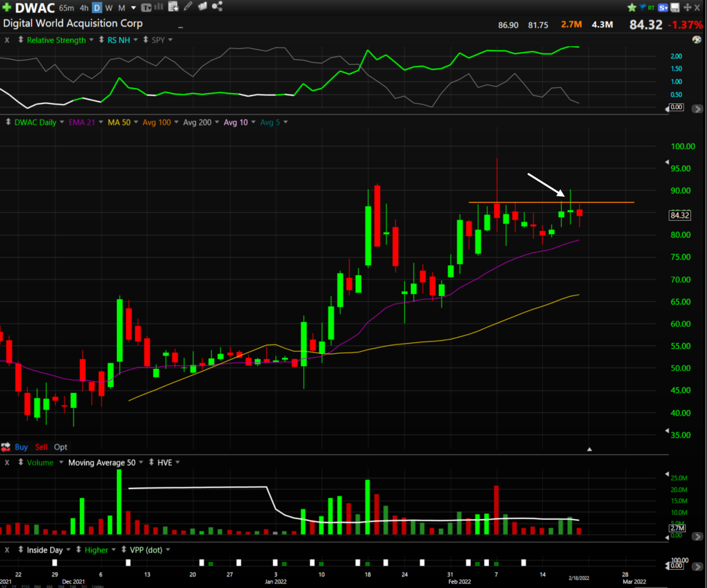Click the 2/18/2022 date label on axis
This screenshot has width=707, height=588.
pyautogui.click(x=579, y=578)
